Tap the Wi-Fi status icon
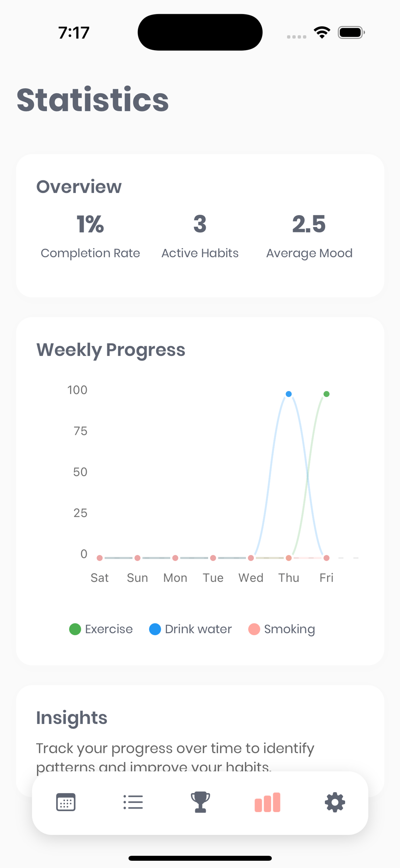Screen dimensions: 400x868 pyautogui.click(x=322, y=32)
